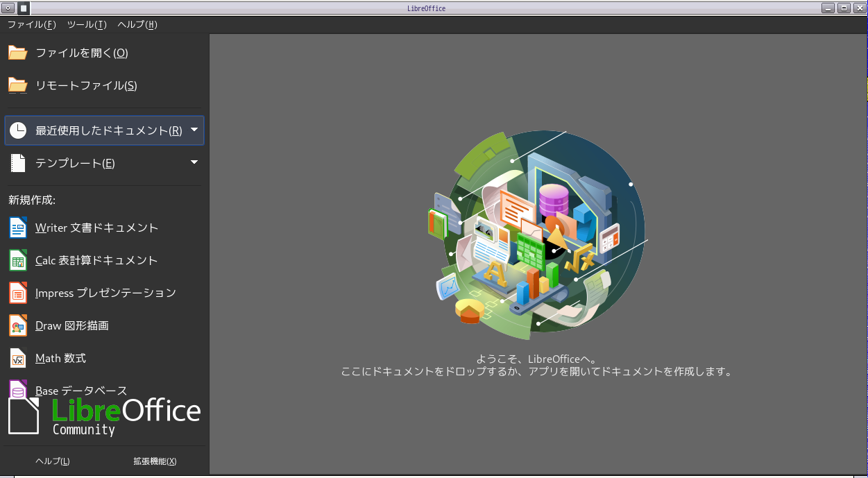Click the recent documents clock icon

(x=17, y=130)
